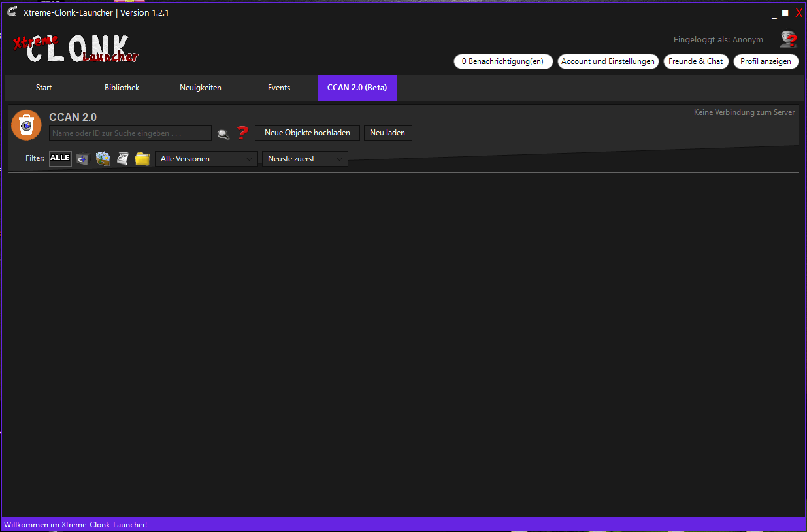
Task: Click the magnifier search icon
Action: click(x=223, y=133)
